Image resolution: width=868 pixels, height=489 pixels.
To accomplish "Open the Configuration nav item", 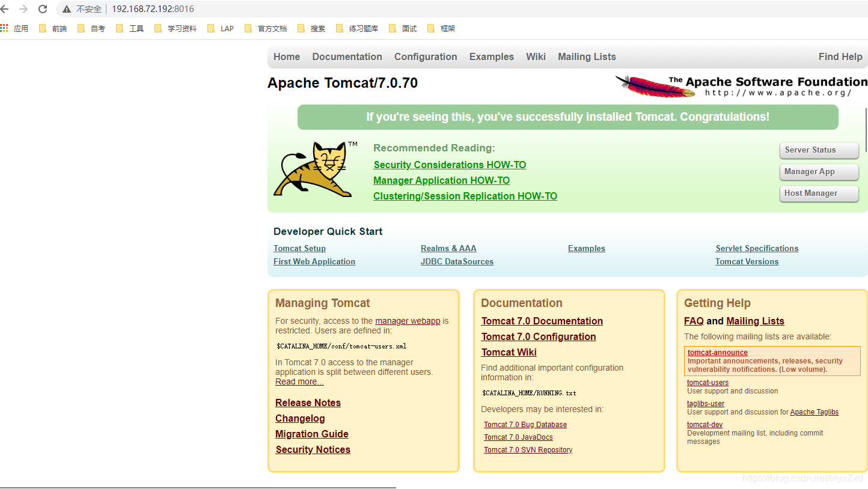I will tap(426, 57).
